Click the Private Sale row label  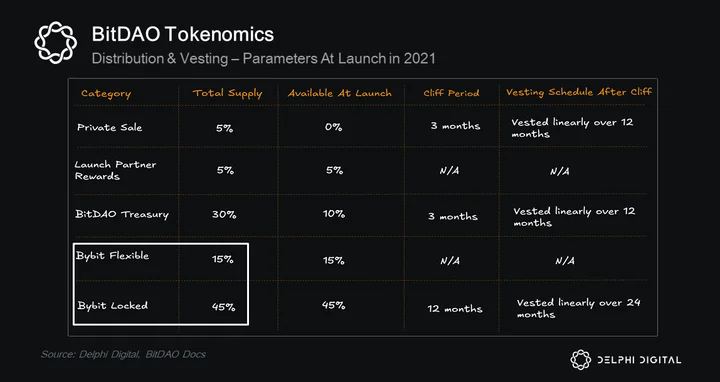click(110, 128)
